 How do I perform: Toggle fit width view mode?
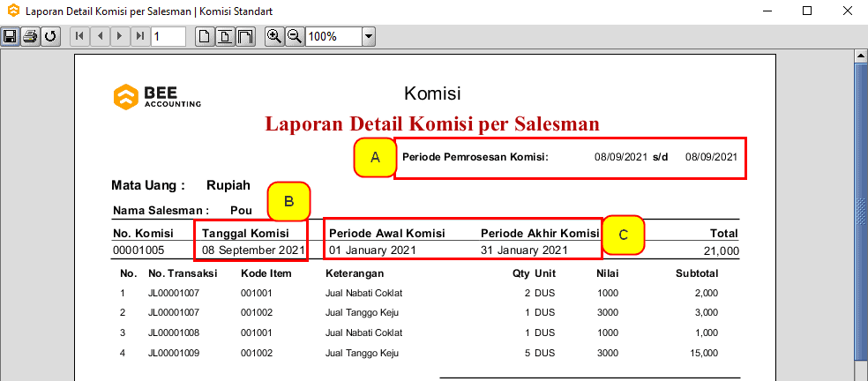(245, 36)
